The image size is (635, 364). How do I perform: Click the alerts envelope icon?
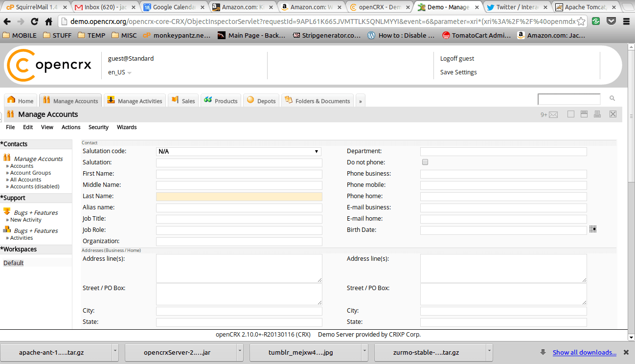(x=553, y=114)
